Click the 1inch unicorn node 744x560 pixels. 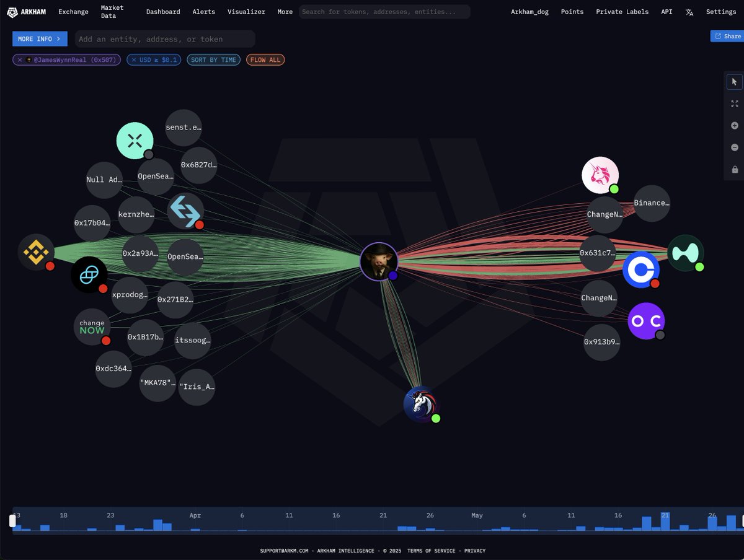click(422, 404)
